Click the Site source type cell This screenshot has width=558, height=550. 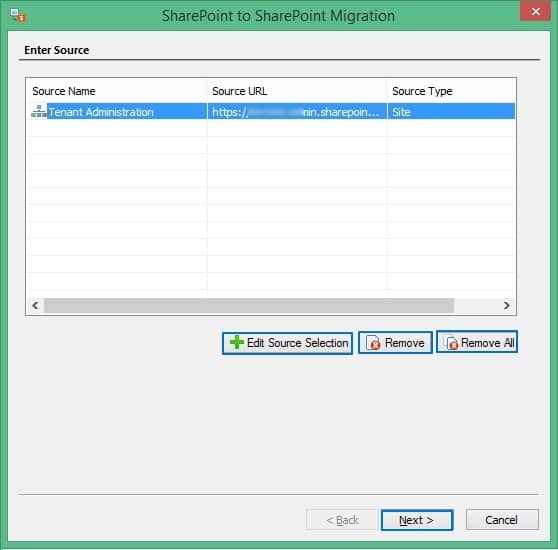pos(451,112)
